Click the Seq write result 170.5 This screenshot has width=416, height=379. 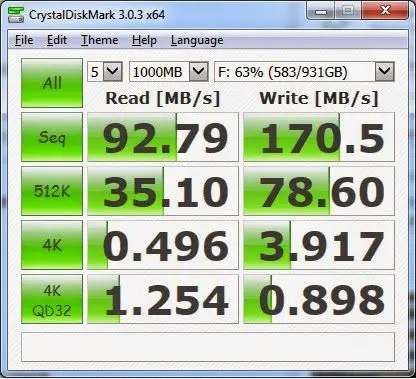click(x=319, y=137)
